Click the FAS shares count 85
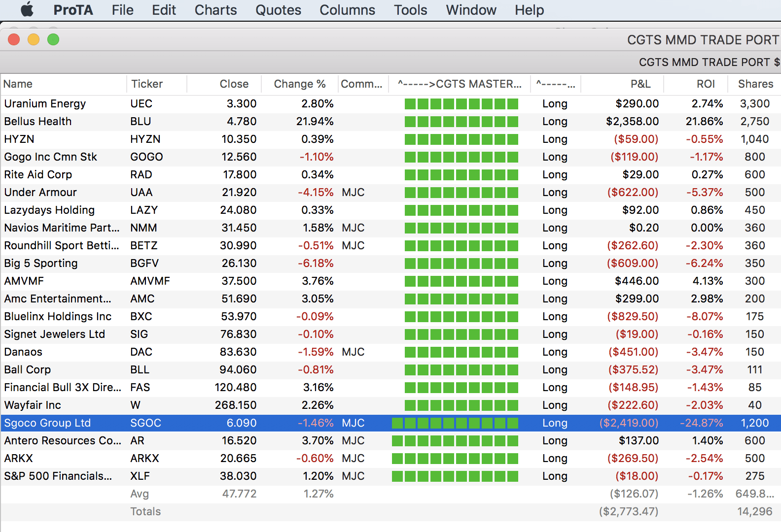781x532 pixels. click(x=755, y=387)
